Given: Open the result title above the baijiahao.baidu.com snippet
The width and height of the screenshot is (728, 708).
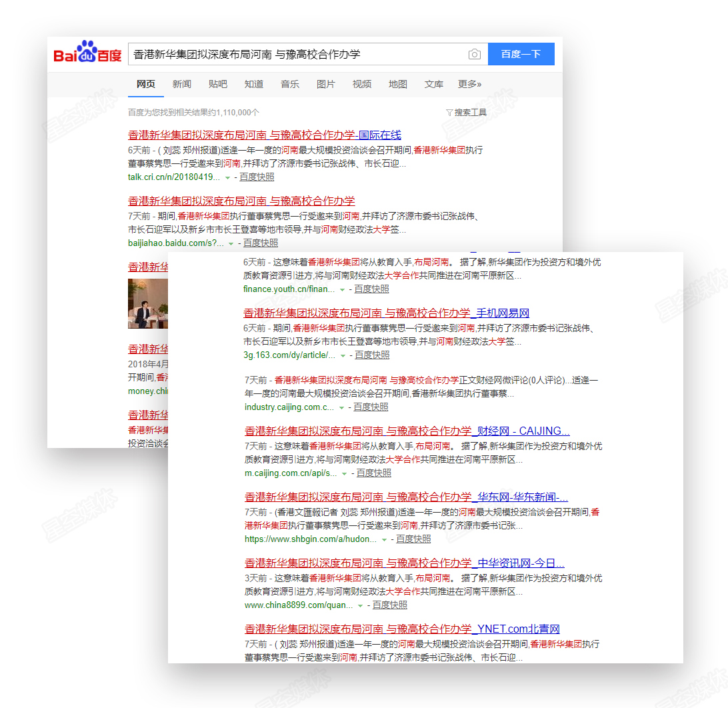Looking at the screenshot, I should pyautogui.click(x=241, y=201).
